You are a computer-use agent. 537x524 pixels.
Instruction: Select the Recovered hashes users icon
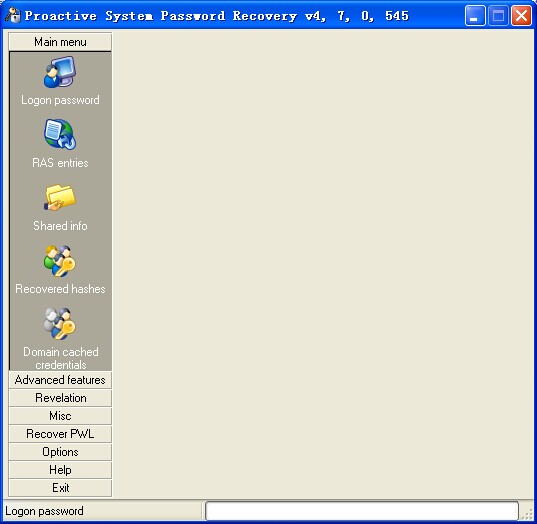click(x=60, y=261)
